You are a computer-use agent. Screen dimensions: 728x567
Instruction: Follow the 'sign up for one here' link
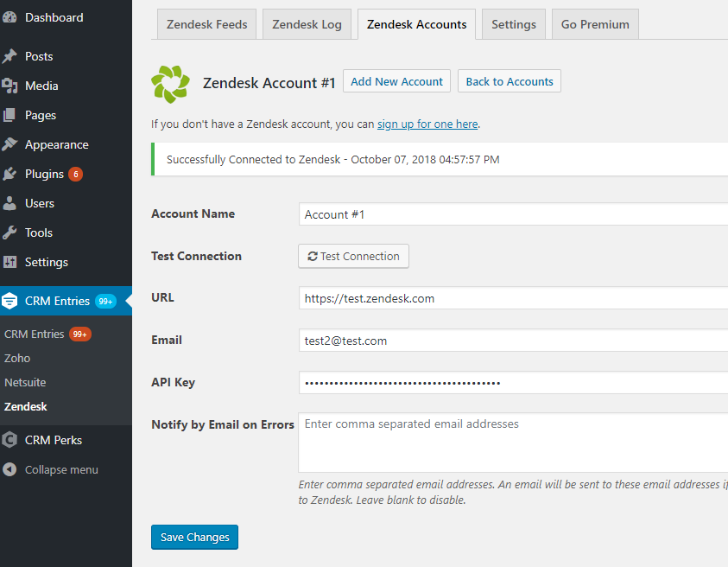point(427,124)
